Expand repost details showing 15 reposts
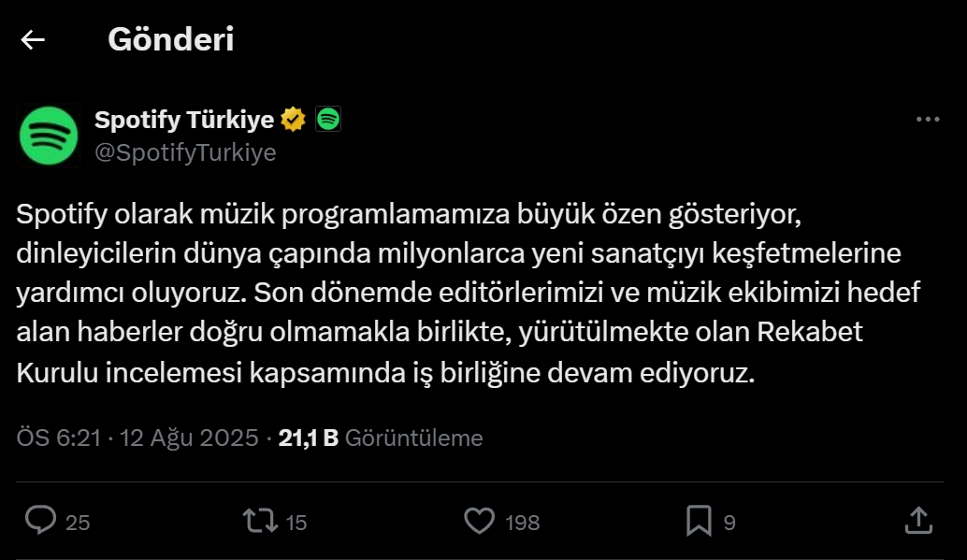Image resolution: width=967 pixels, height=560 pixels. (296, 522)
